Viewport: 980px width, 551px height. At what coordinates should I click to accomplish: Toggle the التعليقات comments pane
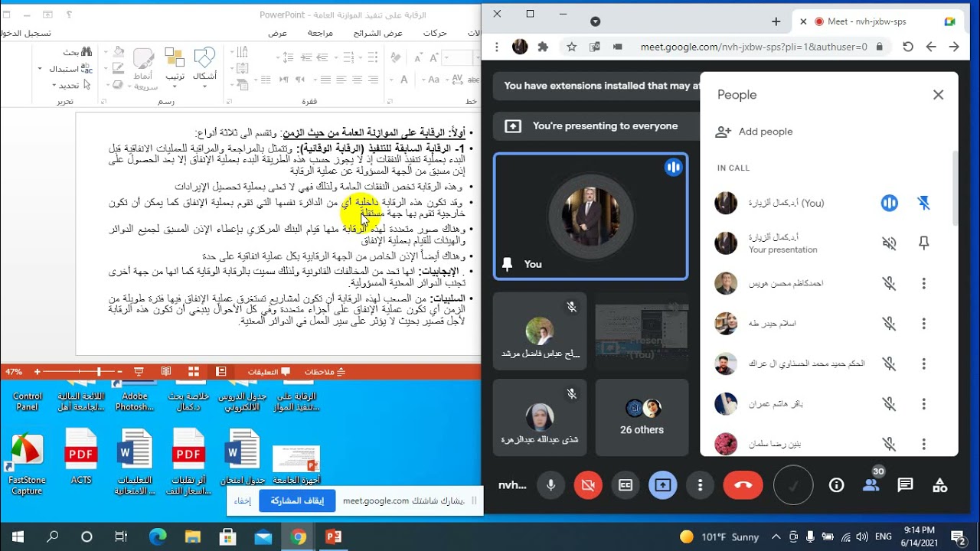click(x=269, y=371)
